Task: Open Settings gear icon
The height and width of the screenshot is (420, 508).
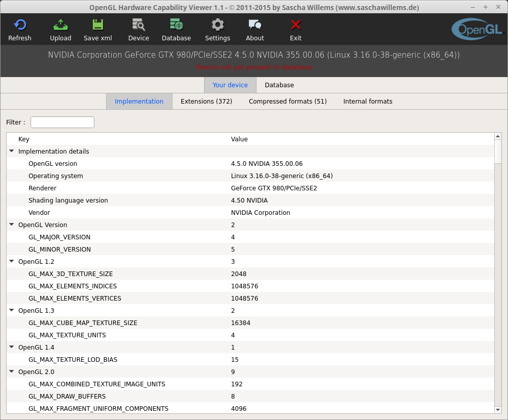Action: point(217,25)
